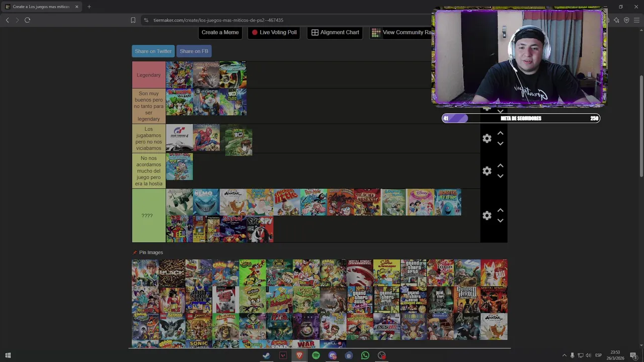This screenshot has height=362, width=644.
Task: Pick Guitar Hero III cover from pool
Action: coord(467,300)
